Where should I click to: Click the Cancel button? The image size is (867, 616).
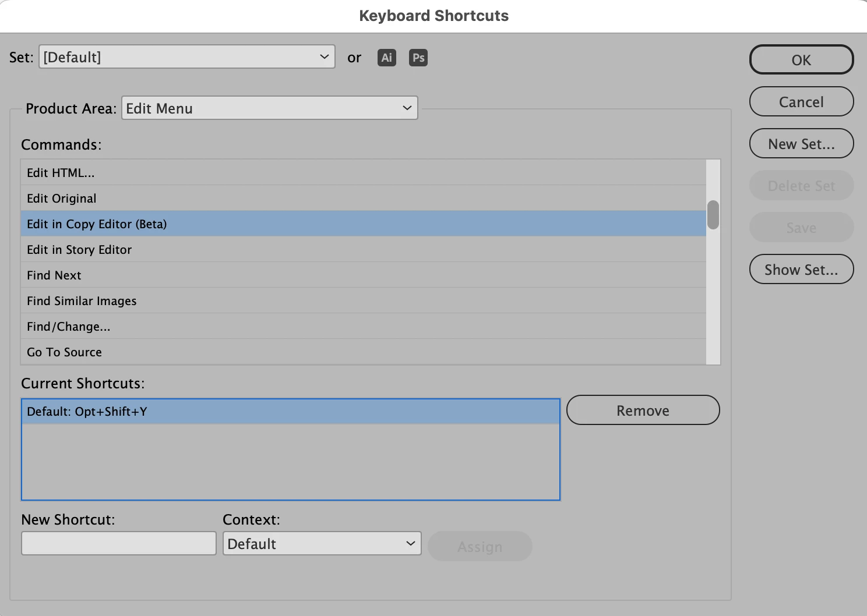801,102
